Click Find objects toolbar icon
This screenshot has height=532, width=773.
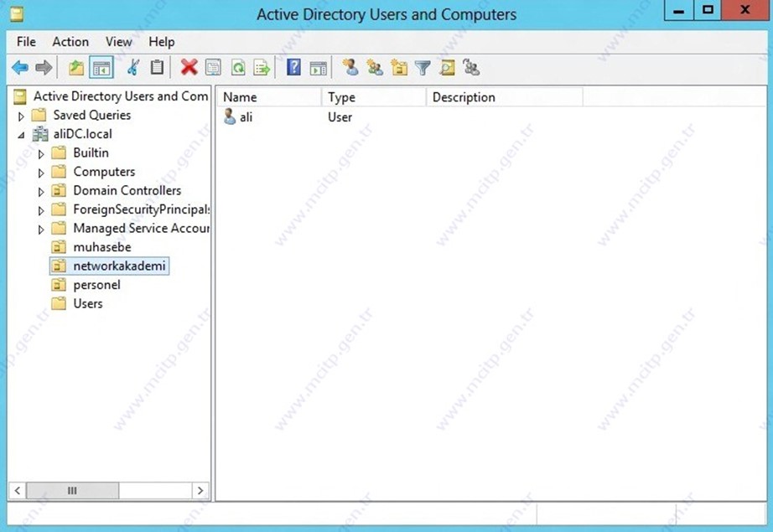[x=447, y=68]
